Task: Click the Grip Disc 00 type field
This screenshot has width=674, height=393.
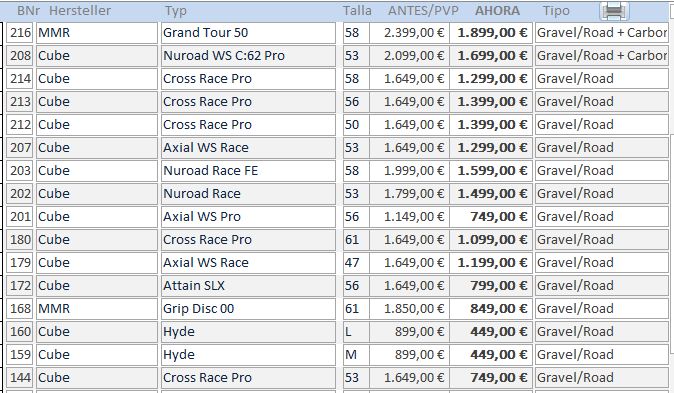Action: point(248,309)
